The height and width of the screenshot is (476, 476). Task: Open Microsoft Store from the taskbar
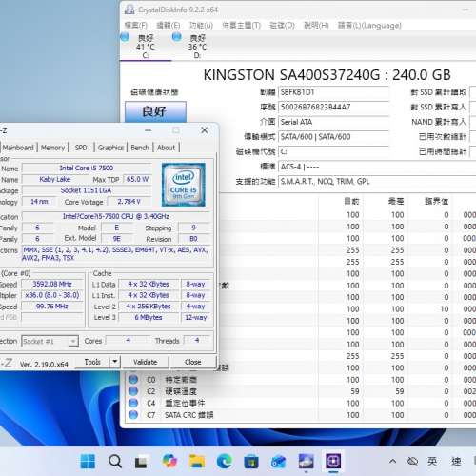[x=251, y=462]
